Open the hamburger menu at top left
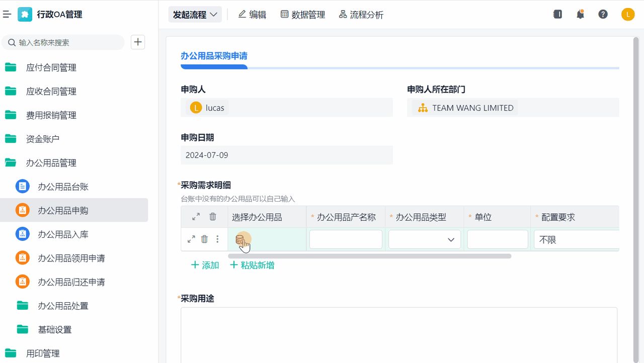 (8, 14)
